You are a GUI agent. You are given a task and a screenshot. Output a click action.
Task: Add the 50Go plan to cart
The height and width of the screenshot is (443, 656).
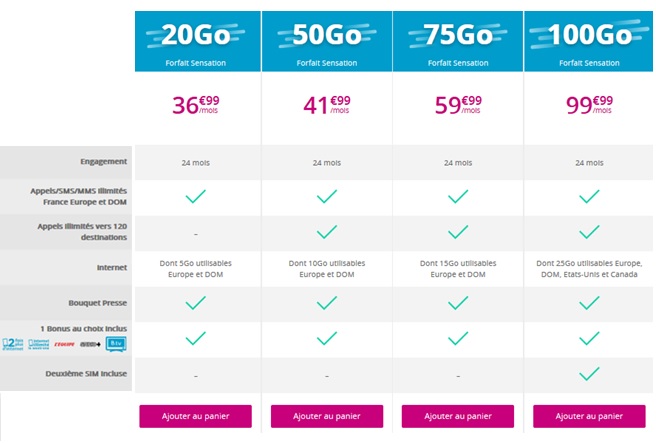click(327, 416)
